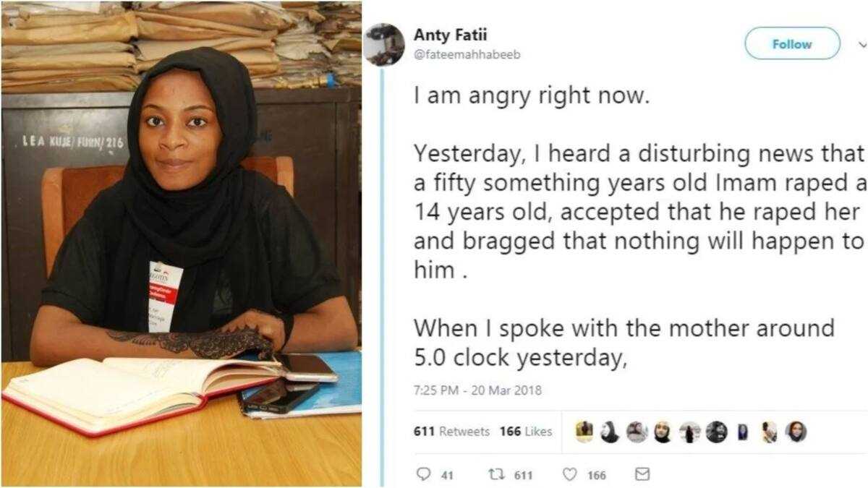Open the tweet options chevron beside Follow
The width and height of the screenshot is (868, 488).
(862, 44)
